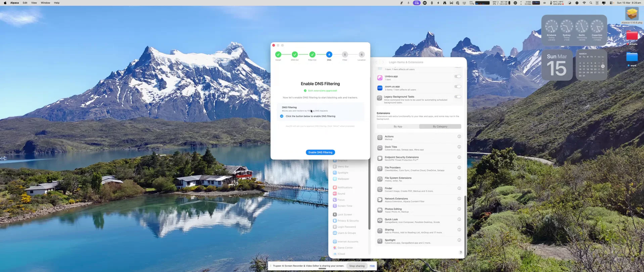Toggle the zoom.us.app background switch
644x272 pixels.
458,87
